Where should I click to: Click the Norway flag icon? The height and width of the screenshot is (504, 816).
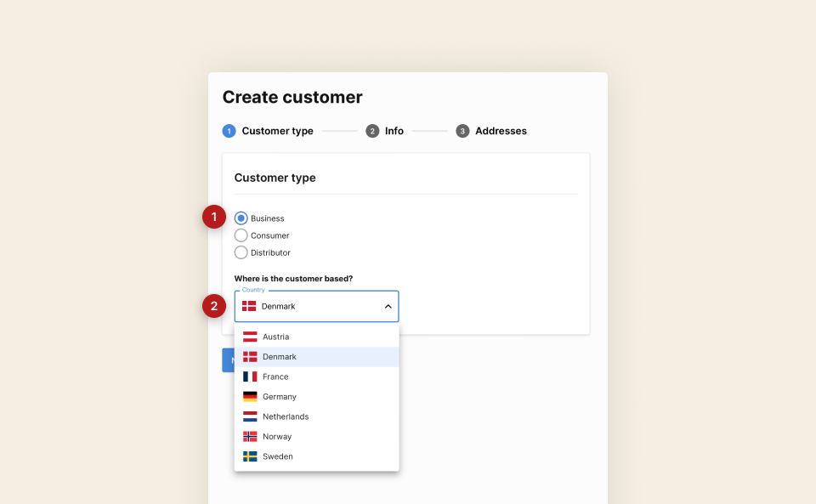click(x=251, y=436)
